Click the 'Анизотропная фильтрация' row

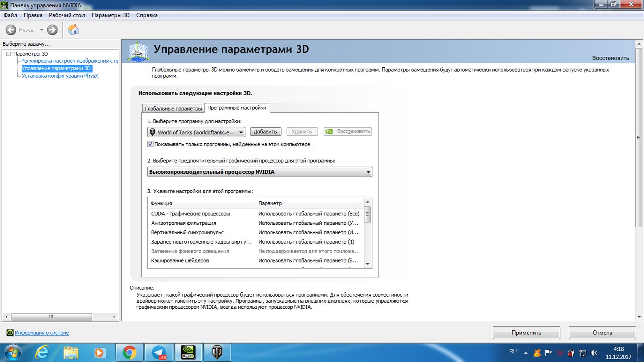(x=257, y=223)
